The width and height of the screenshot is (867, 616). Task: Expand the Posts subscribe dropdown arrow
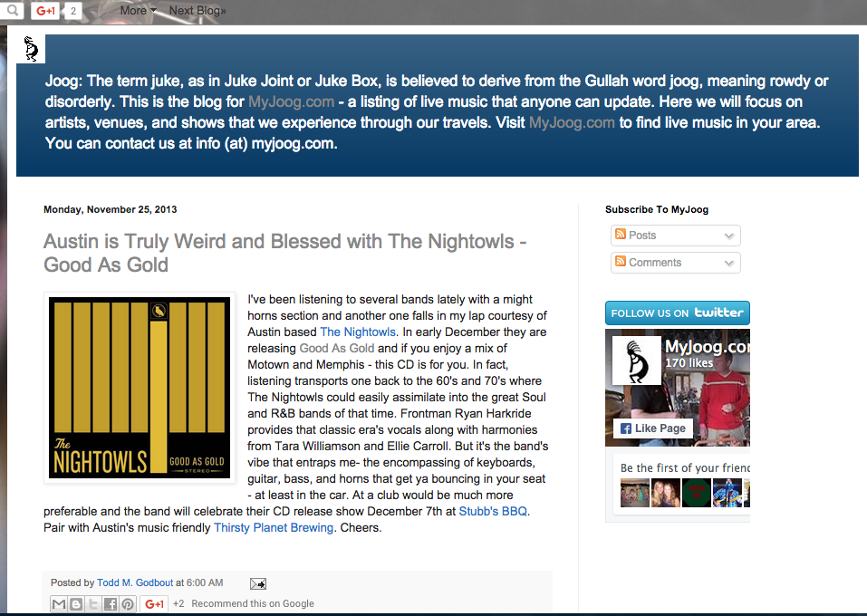[728, 236]
